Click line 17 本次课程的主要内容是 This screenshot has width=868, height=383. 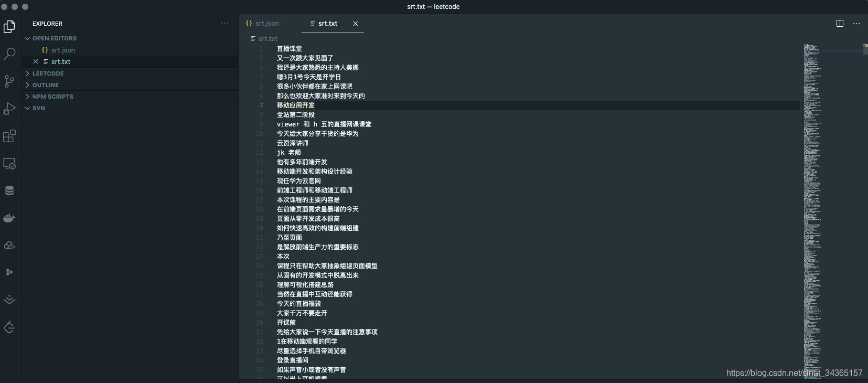(x=308, y=200)
